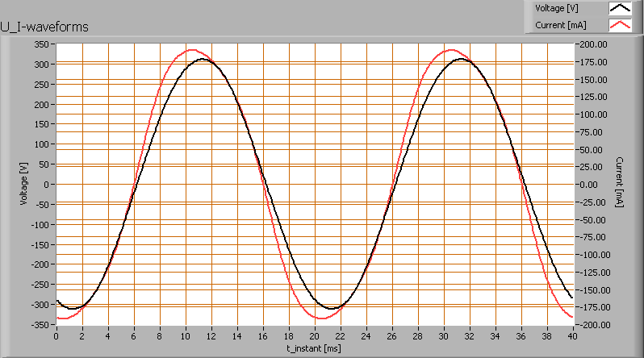
Task: Click the vertical Voltage [V] left axis label
Action: 23,185
